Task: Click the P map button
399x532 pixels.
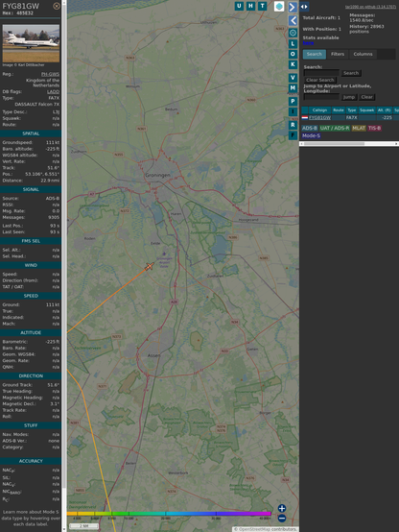Action: click(293, 101)
